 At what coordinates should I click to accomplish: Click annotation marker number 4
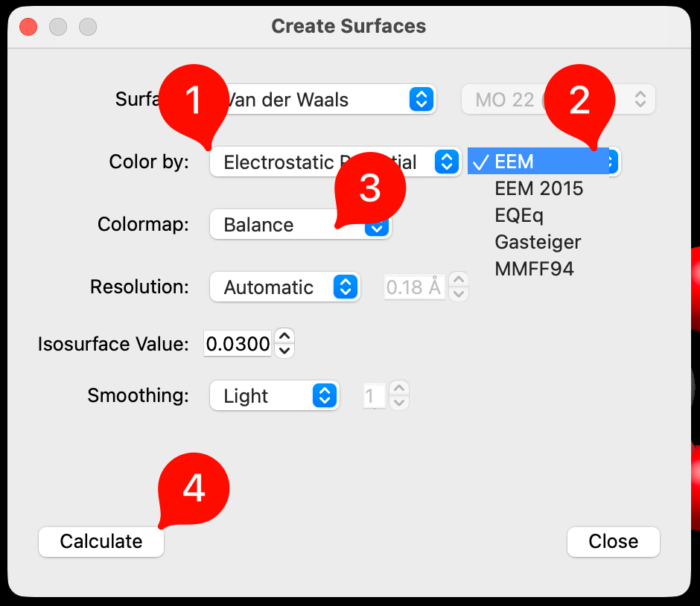coord(194,489)
